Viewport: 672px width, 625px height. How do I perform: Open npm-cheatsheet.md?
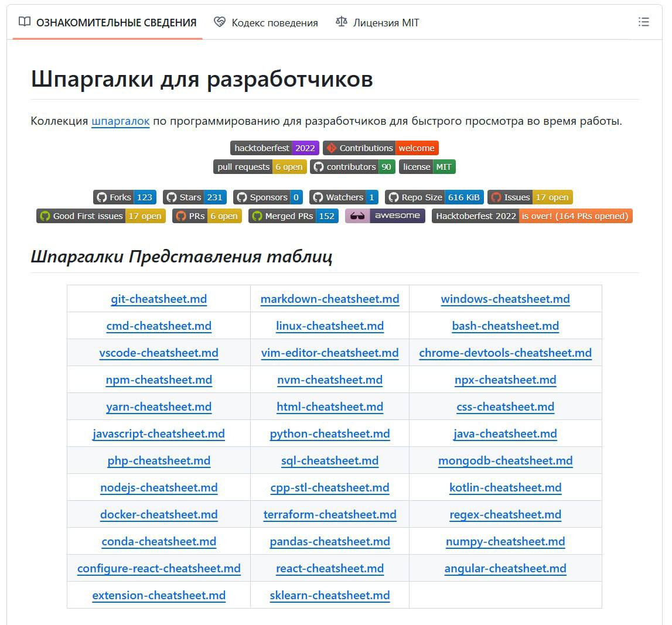click(x=159, y=380)
